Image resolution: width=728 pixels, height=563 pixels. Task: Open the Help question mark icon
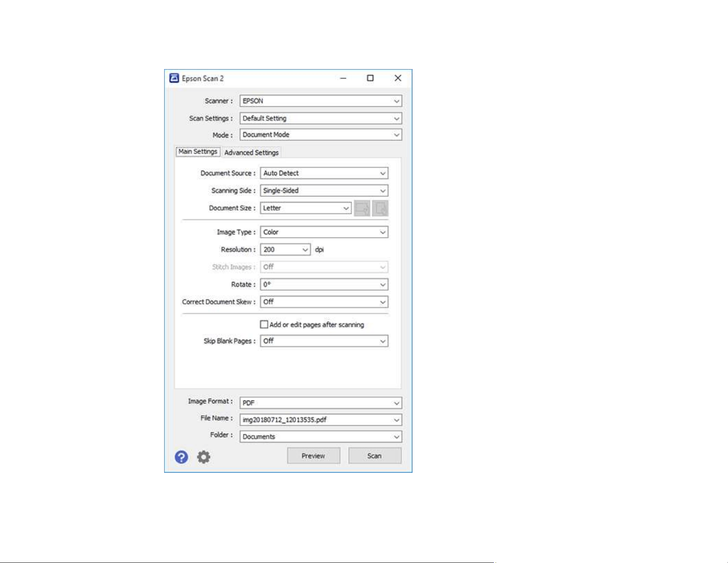[181, 457]
